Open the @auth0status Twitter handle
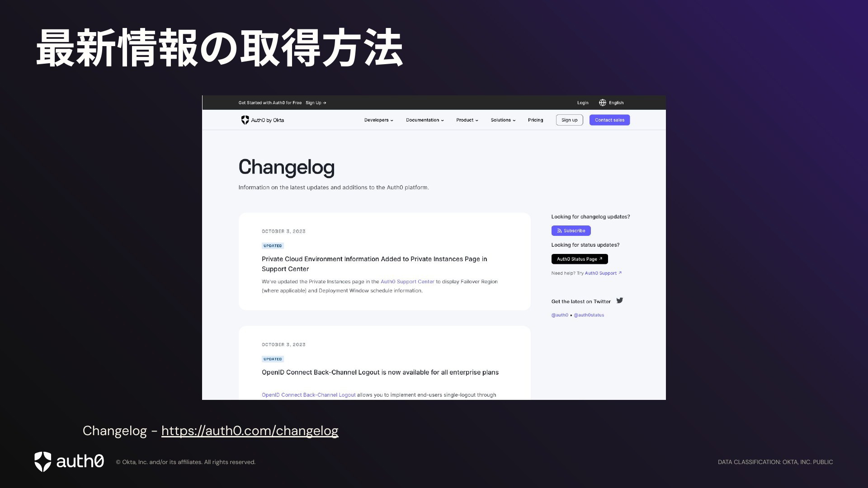 click(x=589, y=315)
